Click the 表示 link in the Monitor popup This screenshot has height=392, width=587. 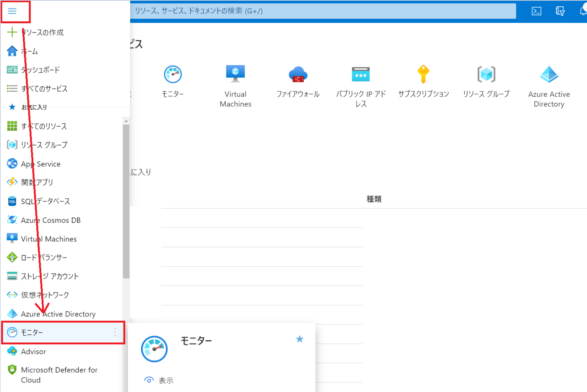pyautogui.click(x=165, y=380)
